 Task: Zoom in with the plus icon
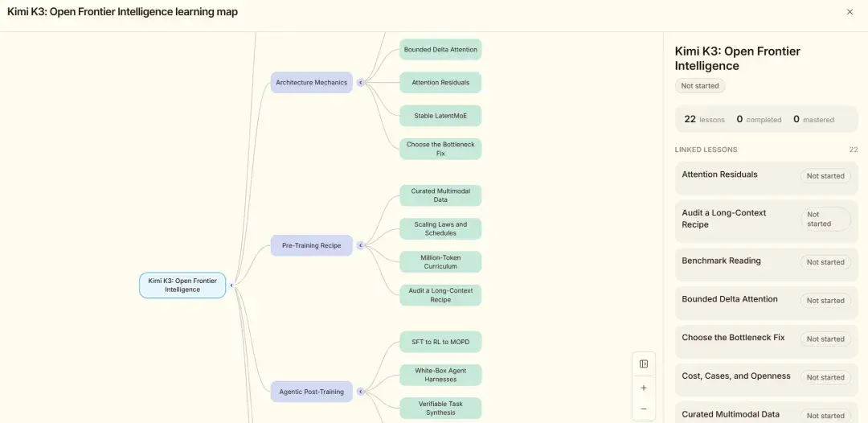[x=643, y=388]
